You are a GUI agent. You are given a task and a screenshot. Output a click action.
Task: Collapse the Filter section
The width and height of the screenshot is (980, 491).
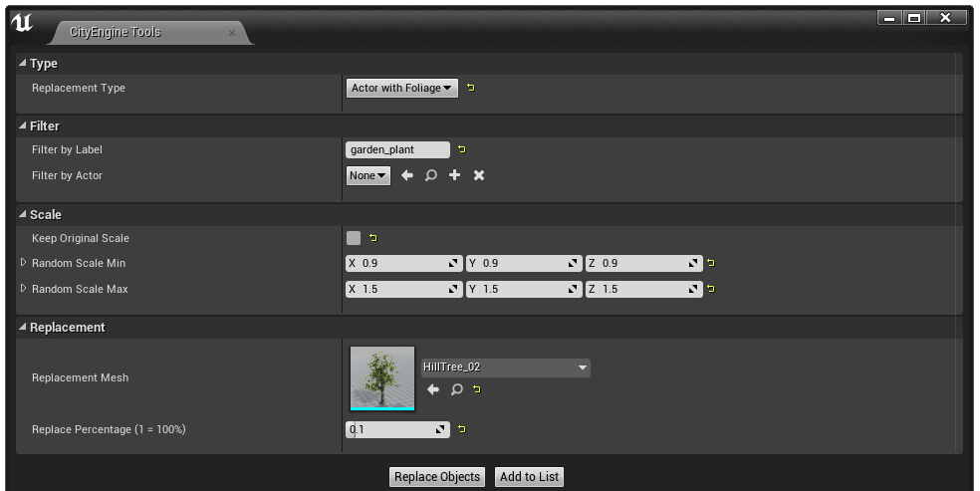[23, 124]
